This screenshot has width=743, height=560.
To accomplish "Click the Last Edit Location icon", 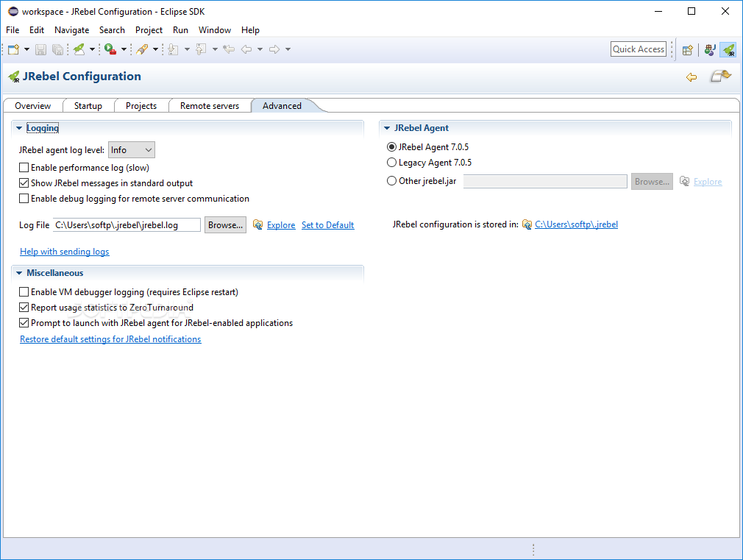I will click(229, 49).
